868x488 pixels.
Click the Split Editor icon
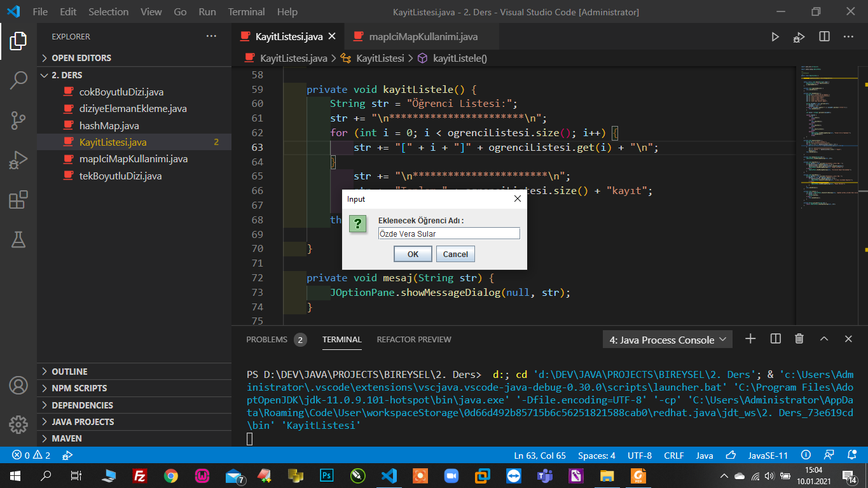824,37
